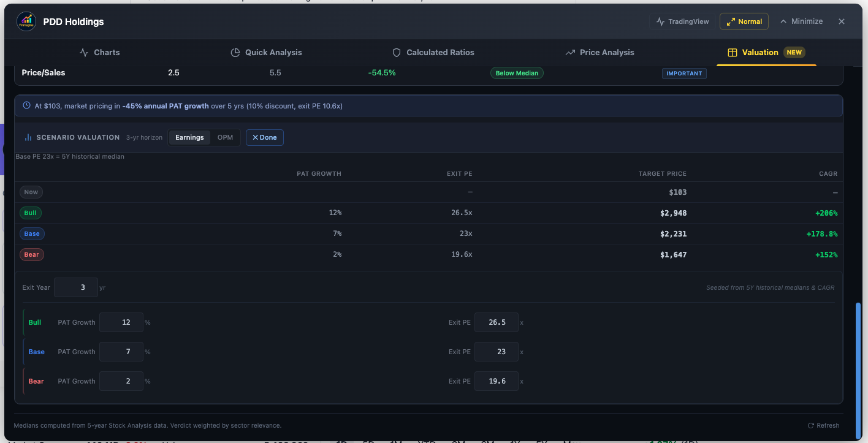The image size is (868, 443).
Task: Click the IMPORTANT badge on Price/Sales row
Action: coord(684,73)
